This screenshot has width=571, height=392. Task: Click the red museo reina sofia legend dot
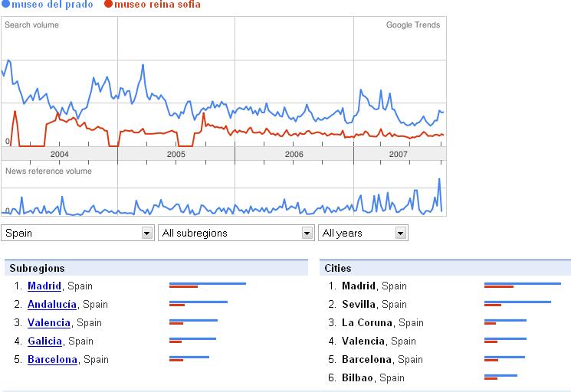(x=107, y=5)
